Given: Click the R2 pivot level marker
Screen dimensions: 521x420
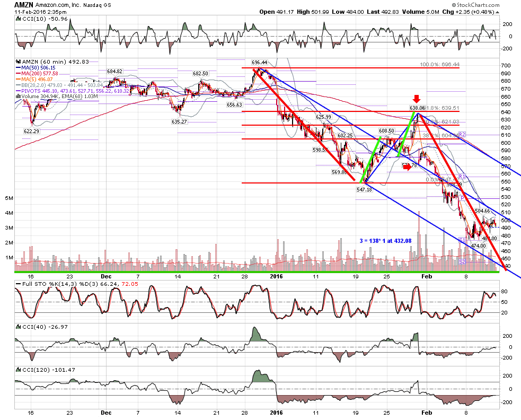Looking at the screenshot, I should pyautogui.click(x=462, y=134).
